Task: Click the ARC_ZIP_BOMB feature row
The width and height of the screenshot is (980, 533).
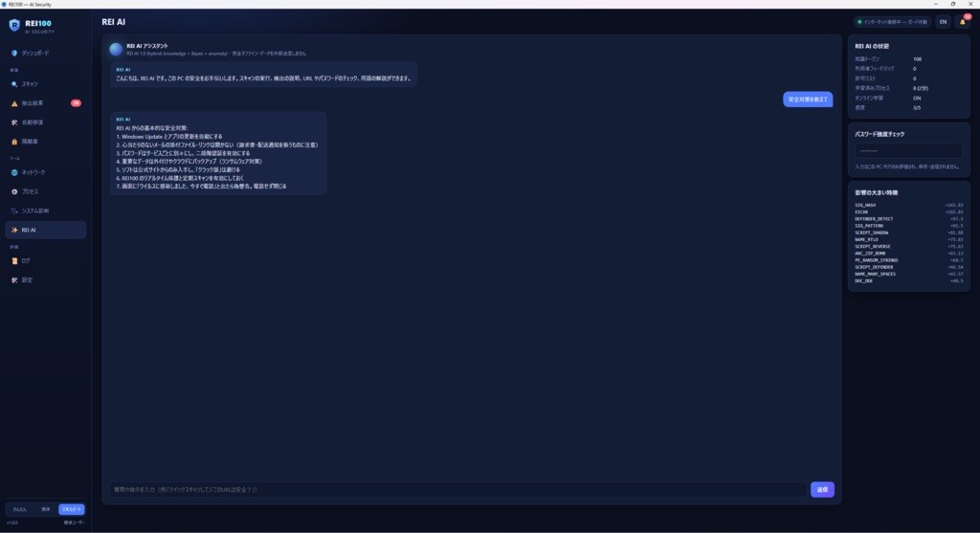Action: (x=909, y=253)
